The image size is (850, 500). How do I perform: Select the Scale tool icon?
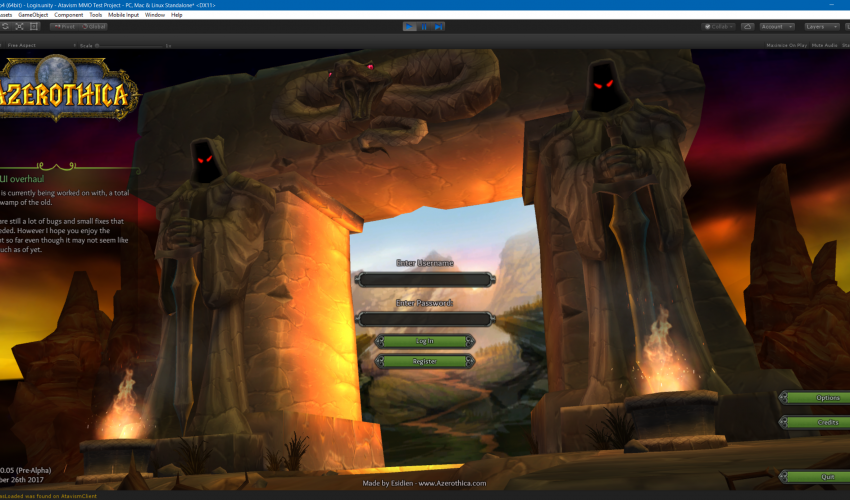20,27
